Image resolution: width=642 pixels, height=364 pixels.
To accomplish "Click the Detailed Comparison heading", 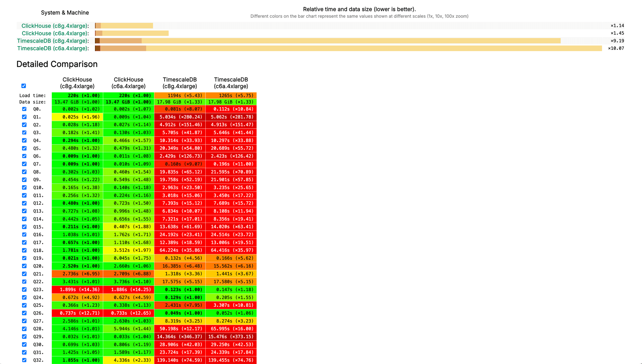I will tap(57, 64).
